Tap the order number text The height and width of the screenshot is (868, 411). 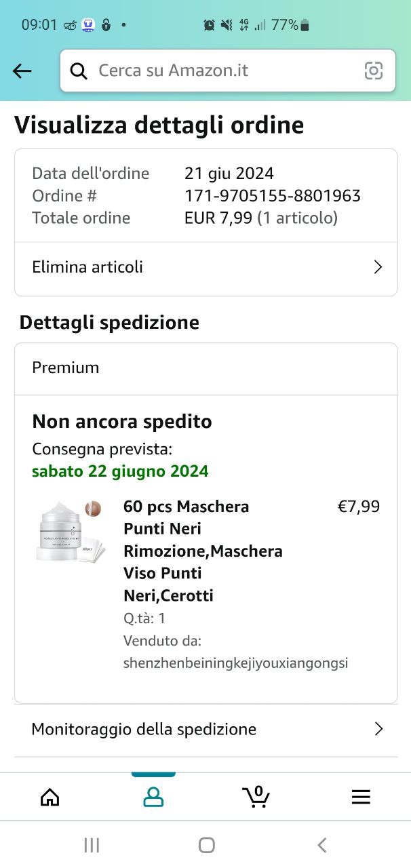272,196
